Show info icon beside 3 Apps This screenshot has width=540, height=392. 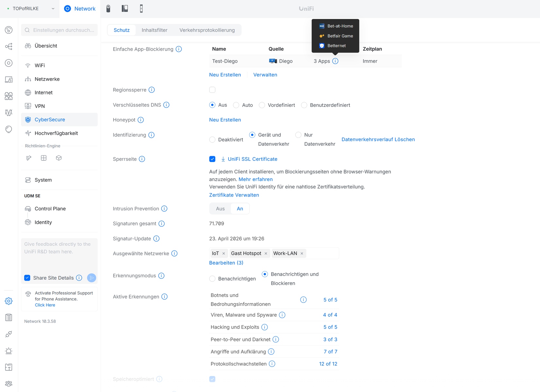pyautogui.click(x=335, y=61)
